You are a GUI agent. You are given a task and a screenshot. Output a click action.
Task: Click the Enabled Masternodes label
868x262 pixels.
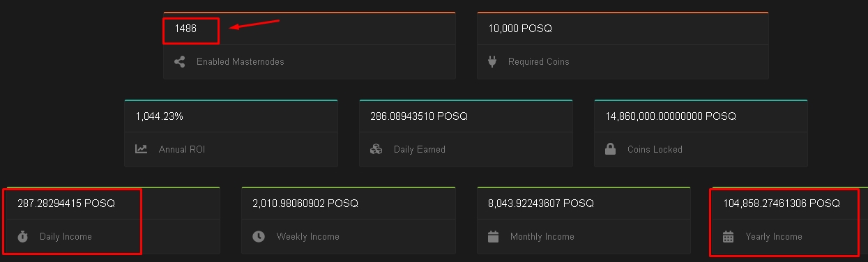241,62
